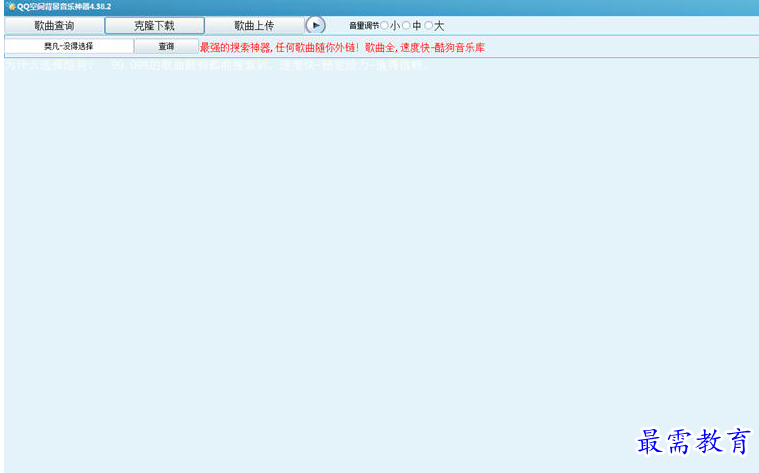759x473 pixels.
Task: Switch to the 克隆下载 tab
Action: click(x=154, y=26)
